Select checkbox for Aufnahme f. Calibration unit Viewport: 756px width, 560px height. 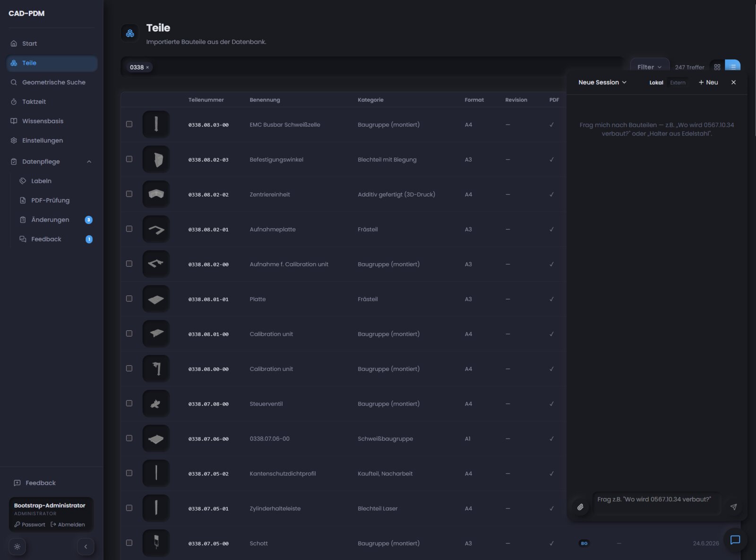[129, 264]
